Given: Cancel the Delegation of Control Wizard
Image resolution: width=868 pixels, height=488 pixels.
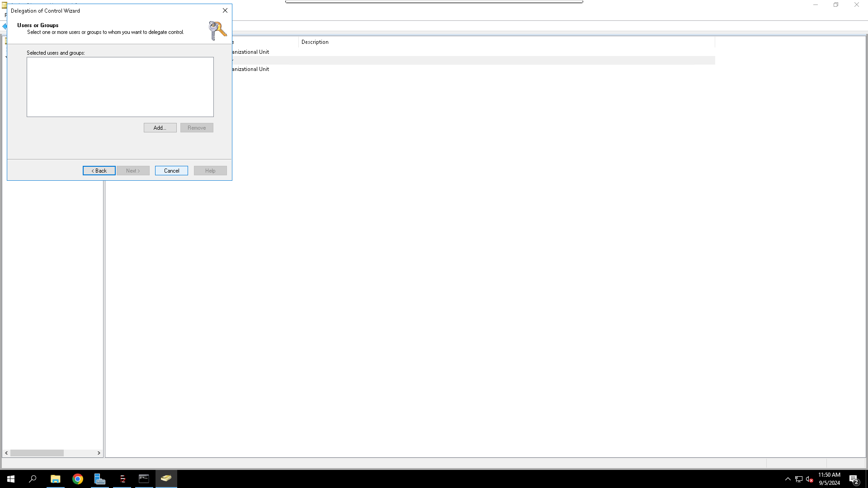Looking at the screenshot, I should coord(171,171).
